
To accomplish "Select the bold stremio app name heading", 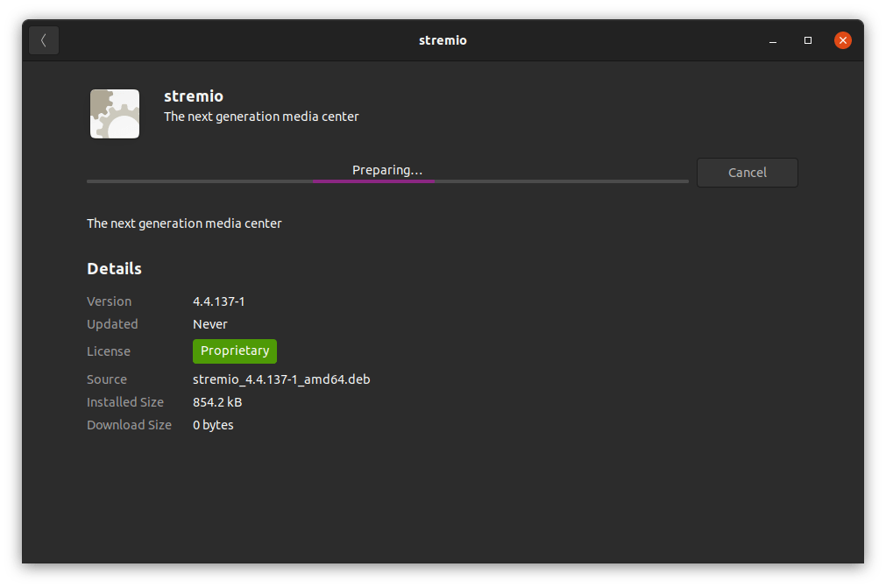I will (x=194, y=96).
